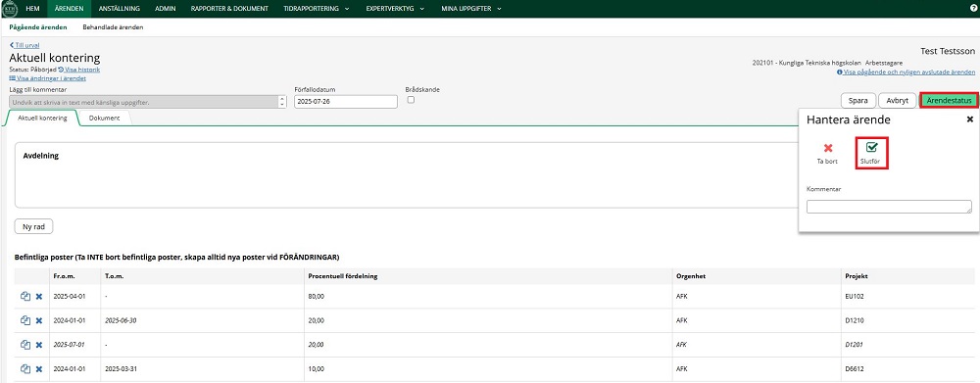The height and width of the screenshot is (383, 980).
Task: Click the D1210 project cell
Action: [x=854, y=320]
